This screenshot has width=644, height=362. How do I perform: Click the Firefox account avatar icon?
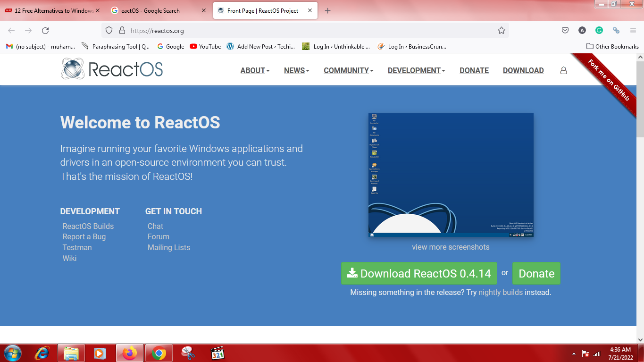[582, 30]
